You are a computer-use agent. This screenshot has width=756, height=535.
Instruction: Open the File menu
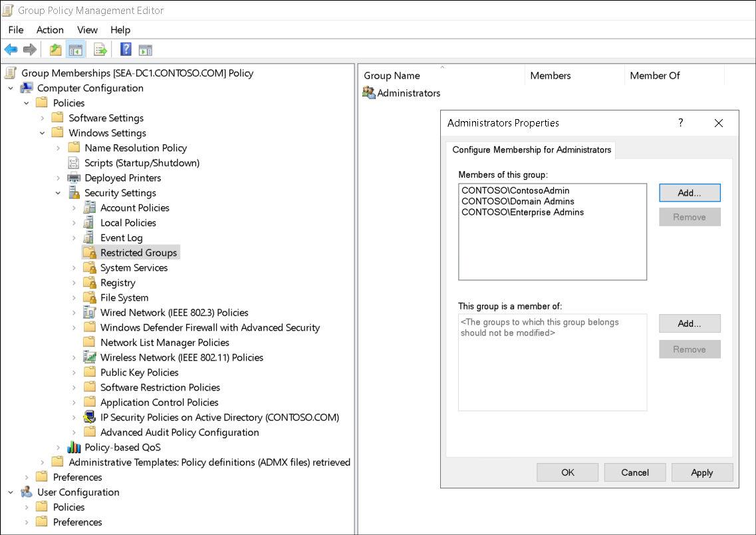click(x=16, y=30)
